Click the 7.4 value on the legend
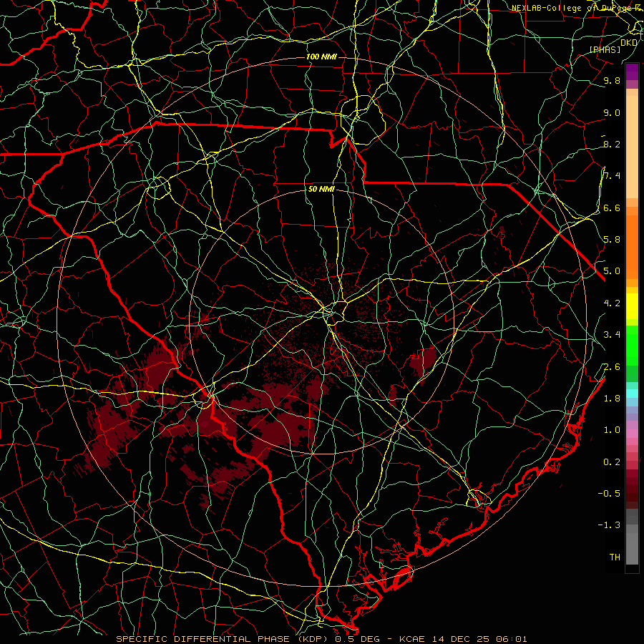The width and height of the screenshot is (644, 644). pyautogui.click(x=612, y=176)
